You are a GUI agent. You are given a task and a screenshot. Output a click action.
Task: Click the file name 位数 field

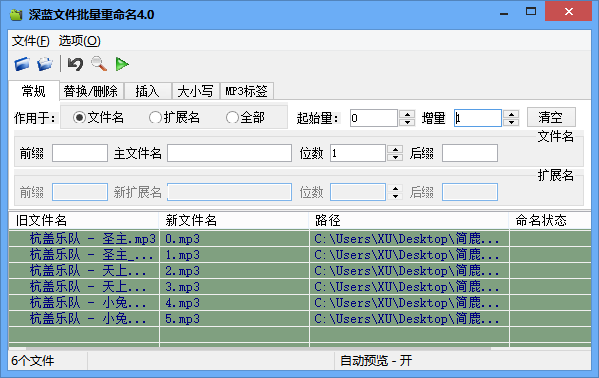pyautogui.click(x=358, y=153)
